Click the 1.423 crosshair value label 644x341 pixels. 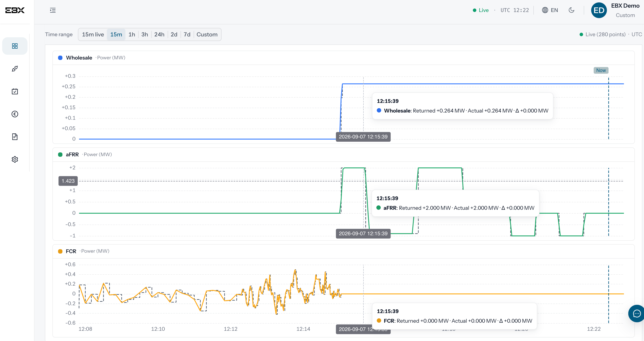(x=68, y=181)
